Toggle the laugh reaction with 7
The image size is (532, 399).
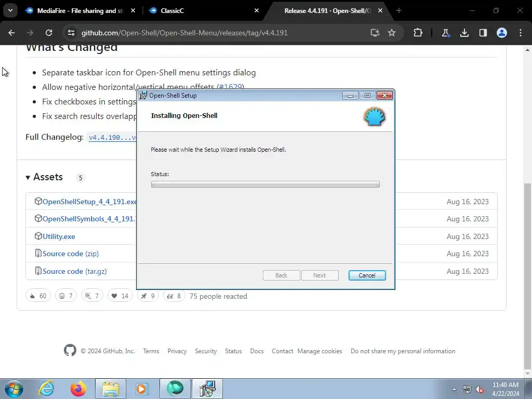coord(66,296)
